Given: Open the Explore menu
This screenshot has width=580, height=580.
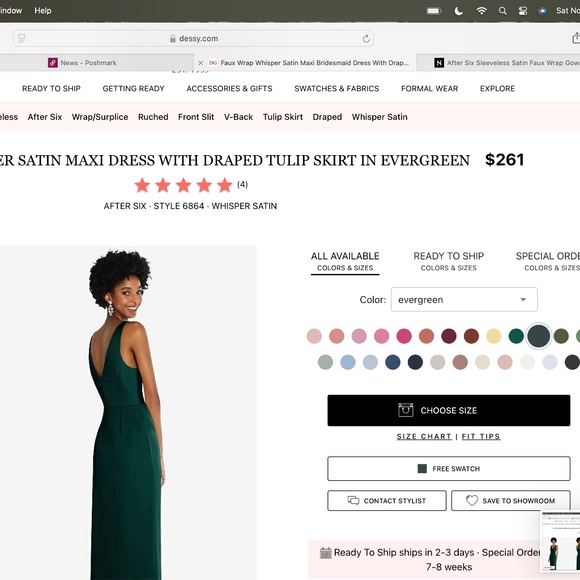Looking at the screenshot, I should click(497, 88).
